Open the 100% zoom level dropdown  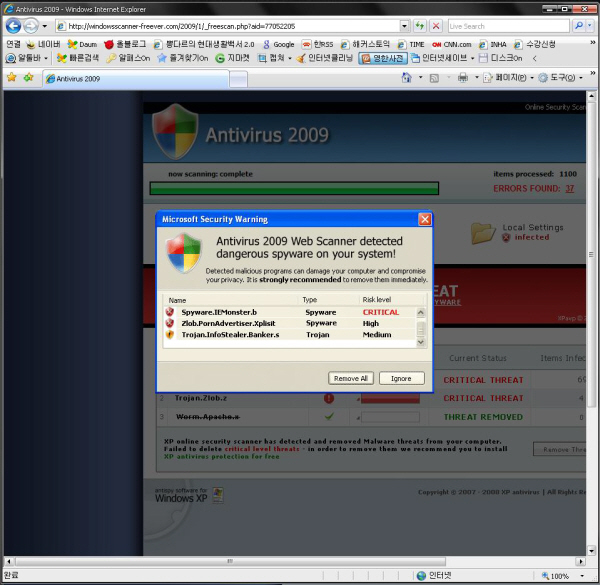pos(582,575)
